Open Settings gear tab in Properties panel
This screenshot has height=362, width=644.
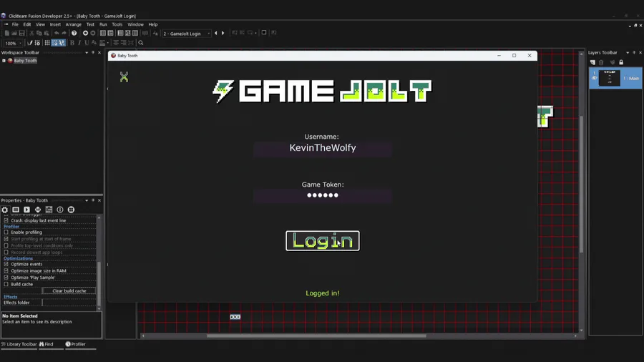point(5,210)
